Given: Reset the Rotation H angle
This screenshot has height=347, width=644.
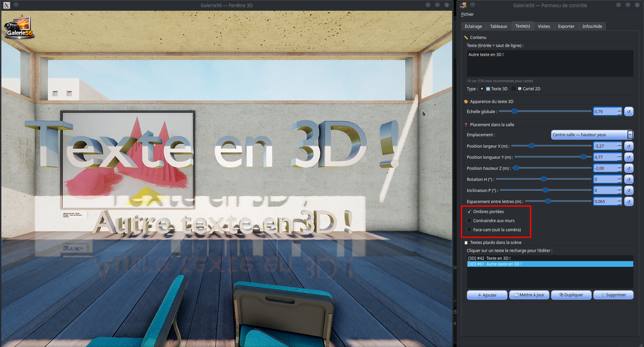Looking at the screenshot, I should (x=629, y=179).
